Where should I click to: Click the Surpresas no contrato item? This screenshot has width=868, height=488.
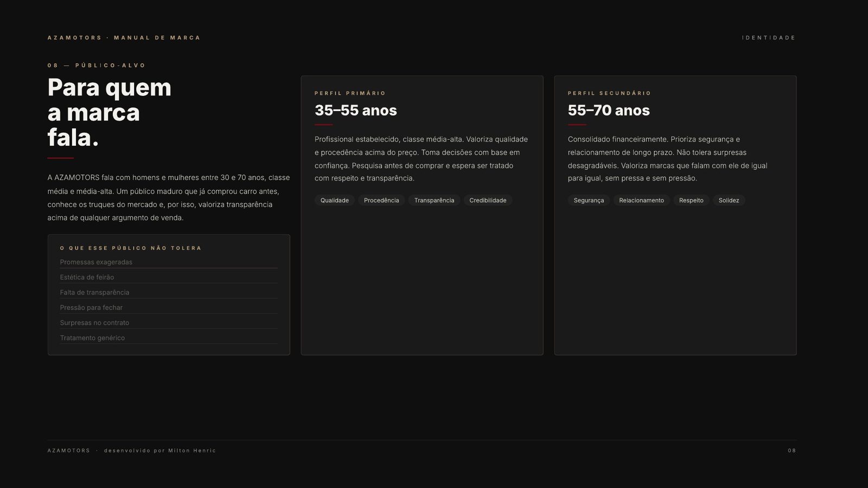point(169,323)
